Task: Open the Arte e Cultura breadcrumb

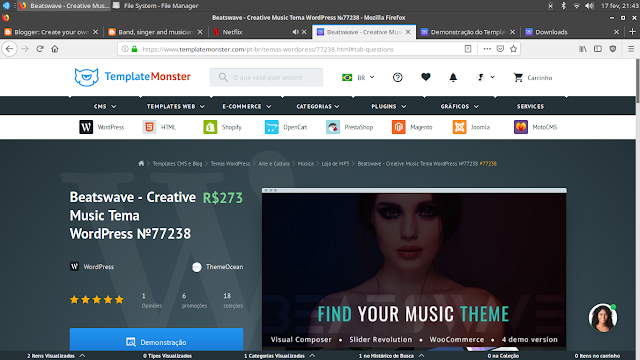Action: point(274,163)
